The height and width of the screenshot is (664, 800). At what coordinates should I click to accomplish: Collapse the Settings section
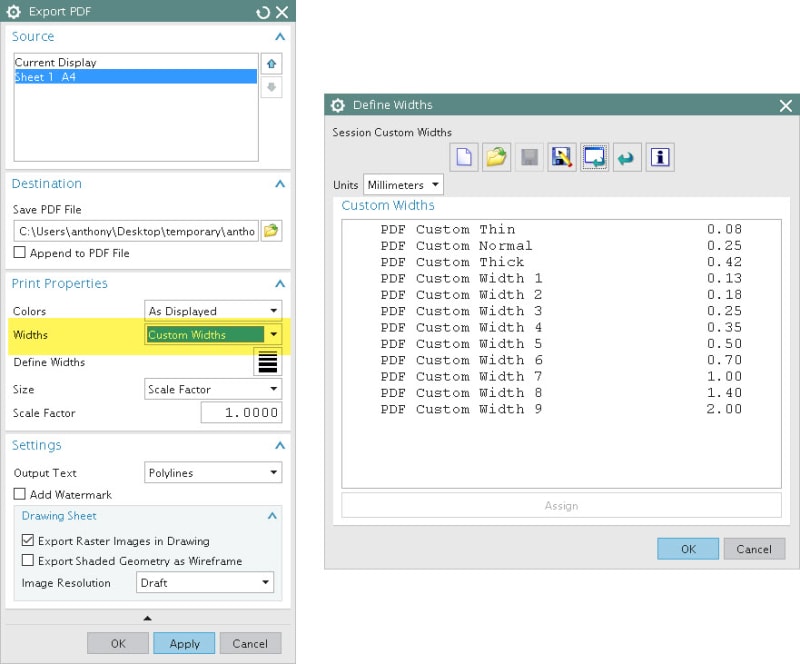pos(280,446)
